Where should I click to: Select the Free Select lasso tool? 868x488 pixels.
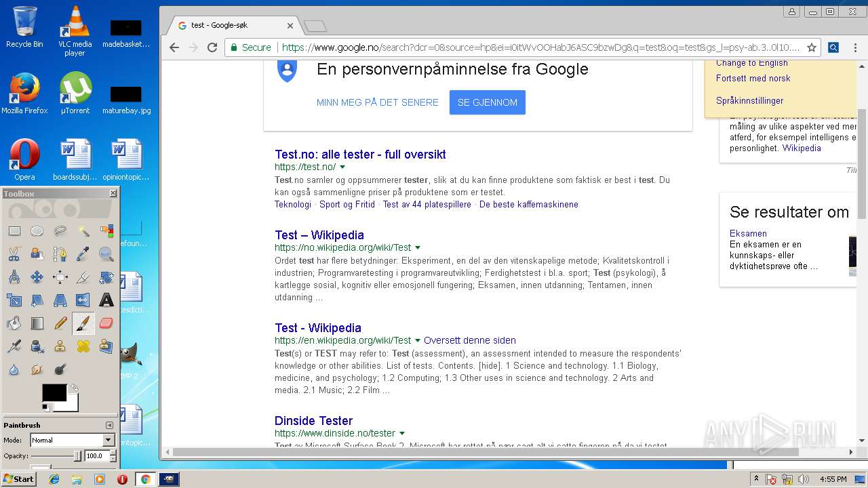pos(60,231)
